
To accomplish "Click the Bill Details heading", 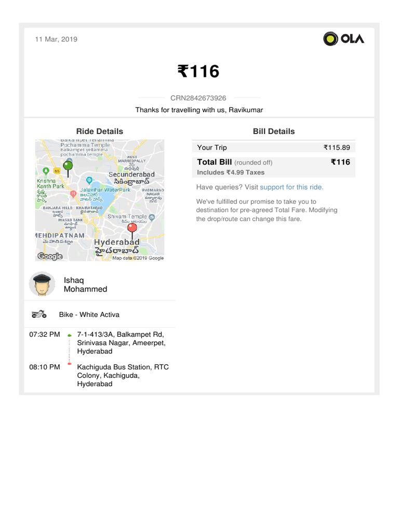I will (x=274, y=131).
